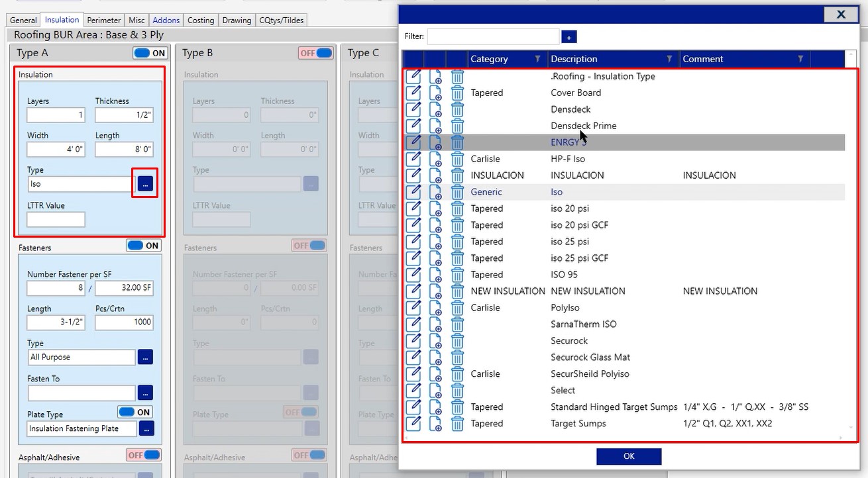Enable Asphalt/Adhesive toggle in Type A
The height and width of the screenshot is (478, 868).
click(144, 455)
